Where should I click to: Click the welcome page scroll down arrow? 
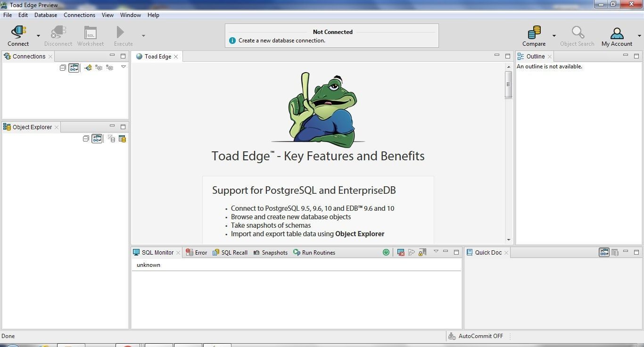coord(508,240)
